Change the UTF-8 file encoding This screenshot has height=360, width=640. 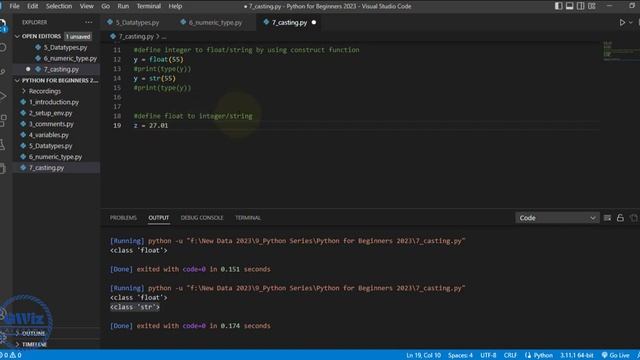[x=488, y=355]
